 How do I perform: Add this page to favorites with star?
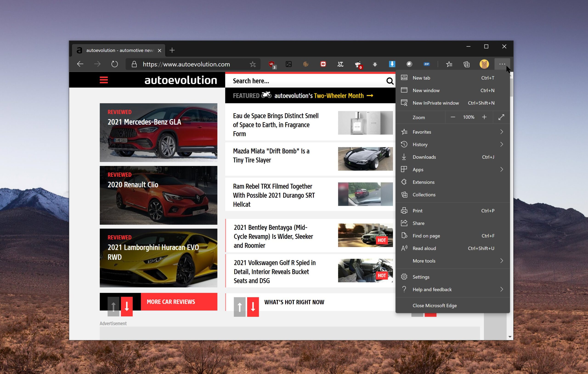pyautogui.click(x=252, y=64)
